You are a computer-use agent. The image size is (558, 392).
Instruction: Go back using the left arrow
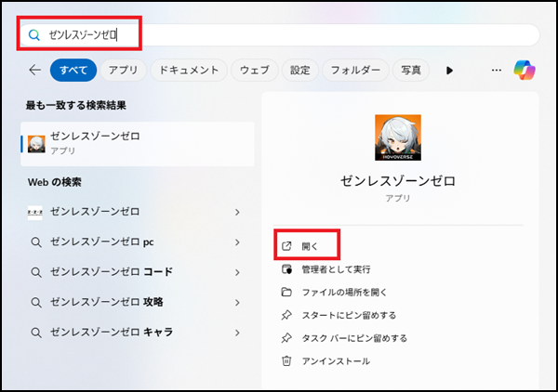point(35,70)
